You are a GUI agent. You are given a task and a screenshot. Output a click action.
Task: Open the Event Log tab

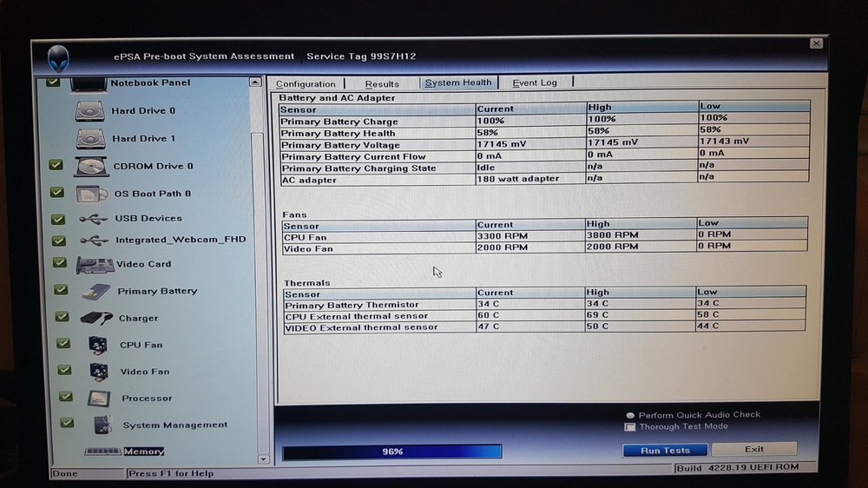pyautogui.click(x=535, y=82)
